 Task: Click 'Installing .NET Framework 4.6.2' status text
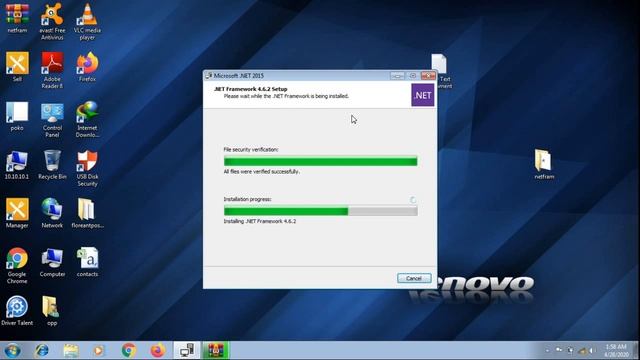(x=260, y=221)
